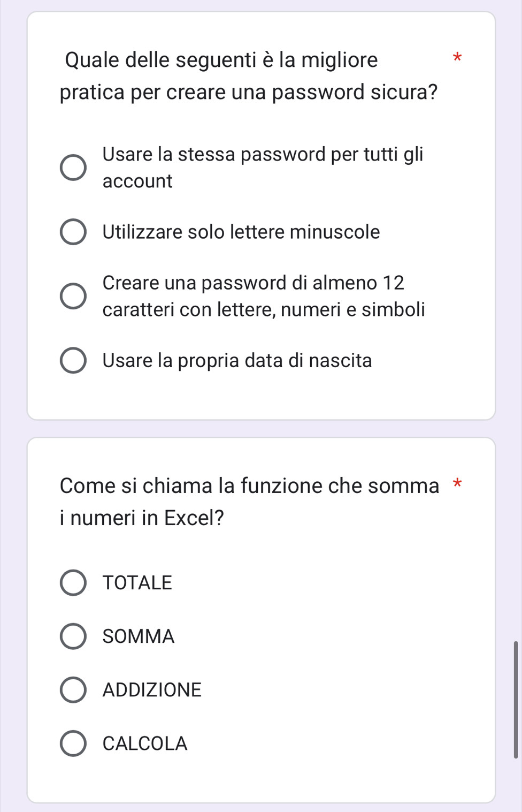Click the Excel sum question title
The width and height of the screenshot is (522, 812).
click(x=249, y=502)
